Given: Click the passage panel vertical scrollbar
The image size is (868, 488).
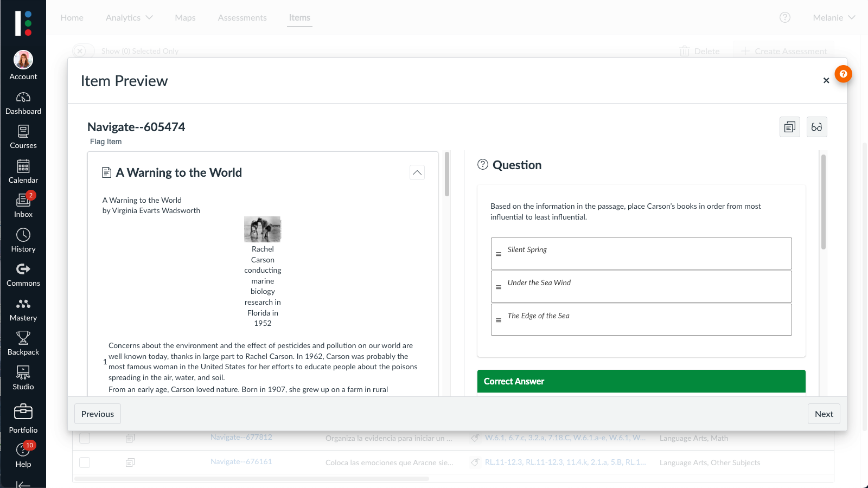Looking at the screenshot, I should tap(447, 174).
